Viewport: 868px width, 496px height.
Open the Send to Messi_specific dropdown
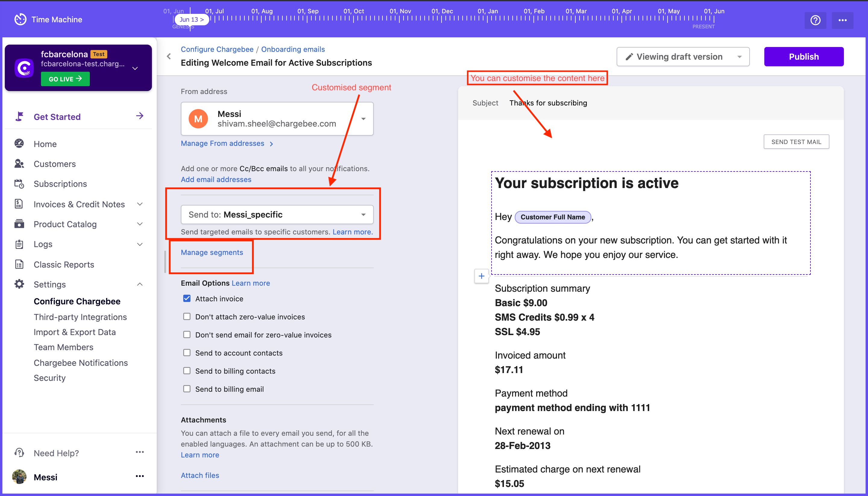tap(277, 215)
